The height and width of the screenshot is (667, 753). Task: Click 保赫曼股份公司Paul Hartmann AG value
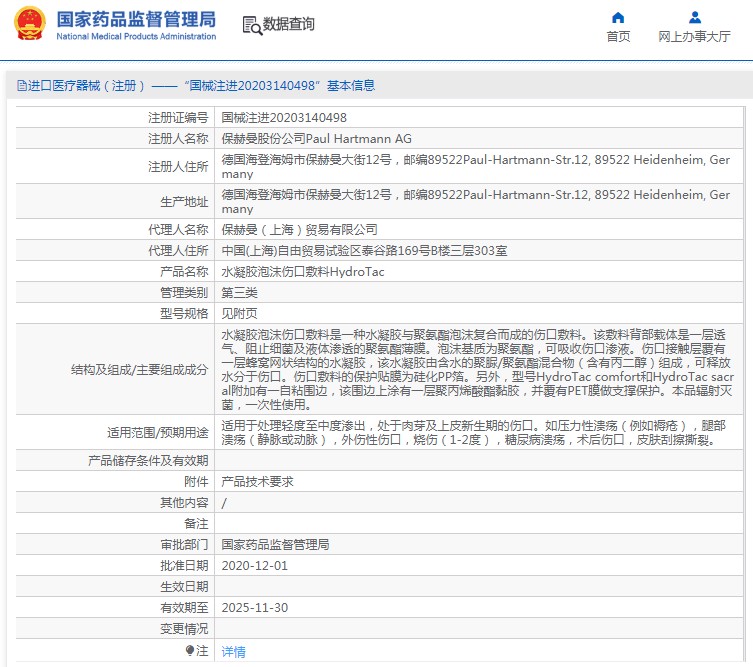click(316, 139)
